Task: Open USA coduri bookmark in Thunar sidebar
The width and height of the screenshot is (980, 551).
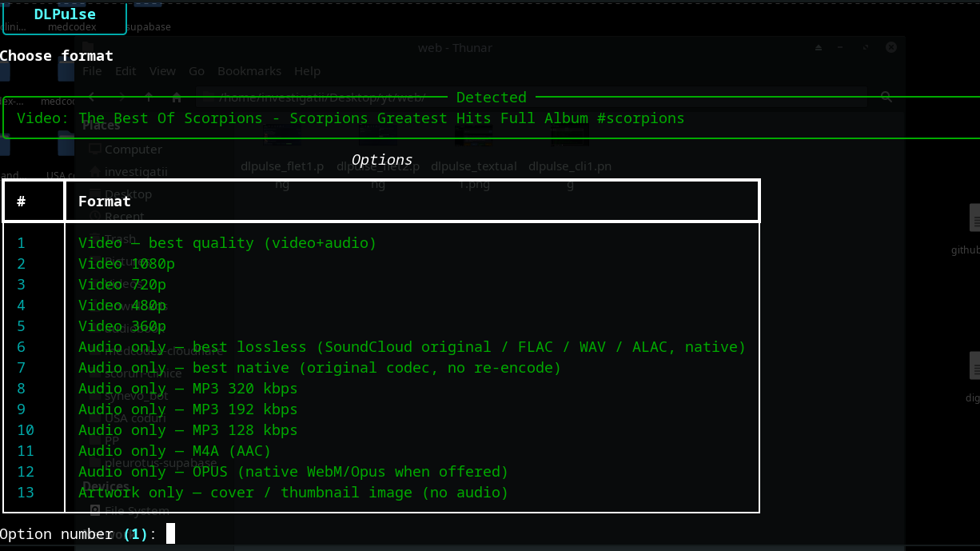Action: tap(127, 418)
